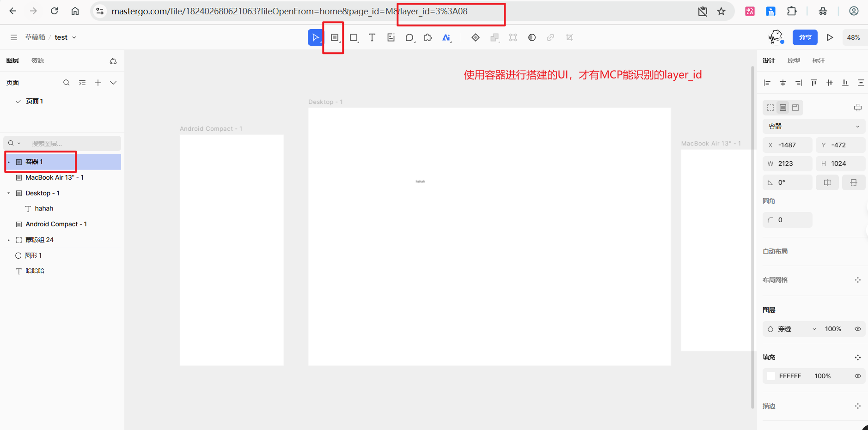Viewport: 868px width, 430px height.
Task: Click the contrast half-circle icon in toolbar
Action: [x=532, y=37]
